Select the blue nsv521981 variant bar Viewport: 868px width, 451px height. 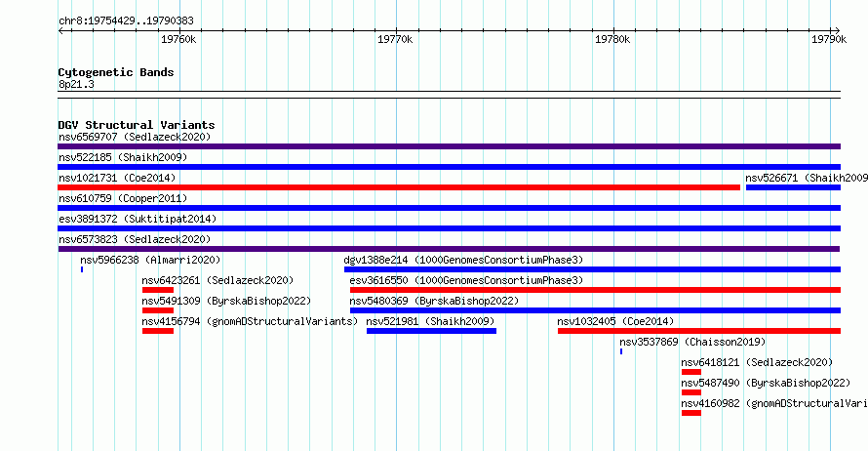pos(431,331)
